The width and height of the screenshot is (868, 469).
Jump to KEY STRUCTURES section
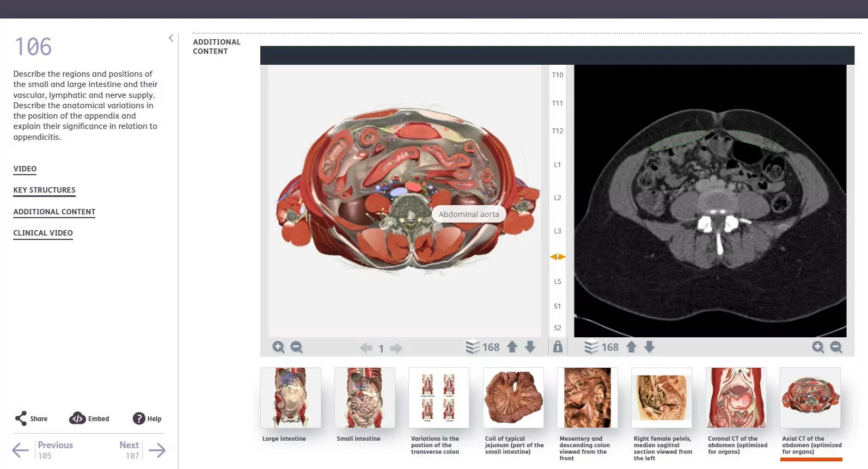[45, 190]
